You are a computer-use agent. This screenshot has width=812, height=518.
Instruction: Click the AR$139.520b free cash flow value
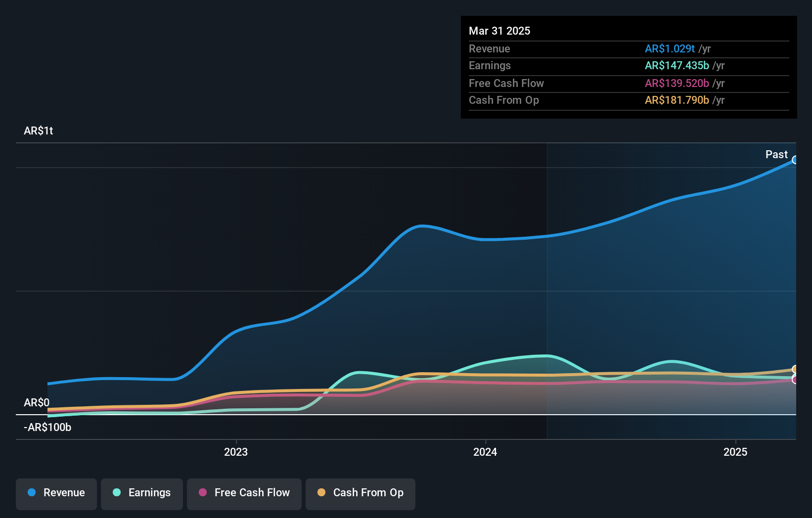coord(677,83)
